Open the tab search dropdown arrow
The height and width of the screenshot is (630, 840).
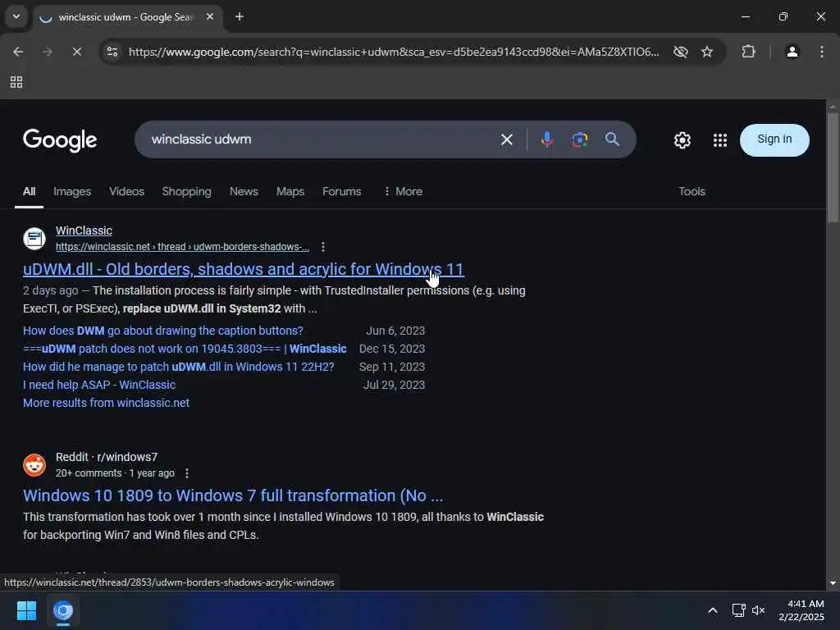point(16,16)
